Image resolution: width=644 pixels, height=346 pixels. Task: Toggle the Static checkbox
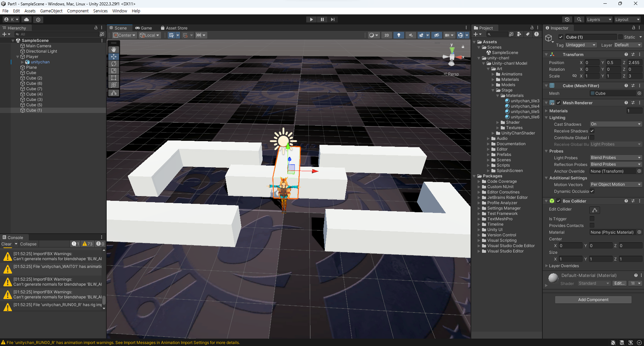(x=621, y=37)
